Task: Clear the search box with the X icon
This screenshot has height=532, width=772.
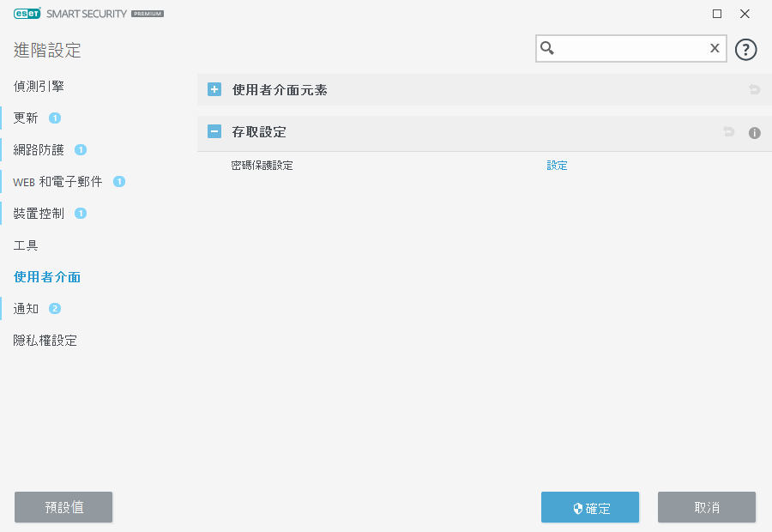Action: [x=714, y=49]
